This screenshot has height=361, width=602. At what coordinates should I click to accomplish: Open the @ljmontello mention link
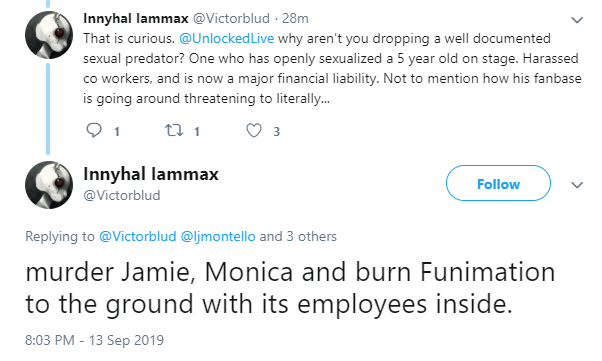pos(218,236)
